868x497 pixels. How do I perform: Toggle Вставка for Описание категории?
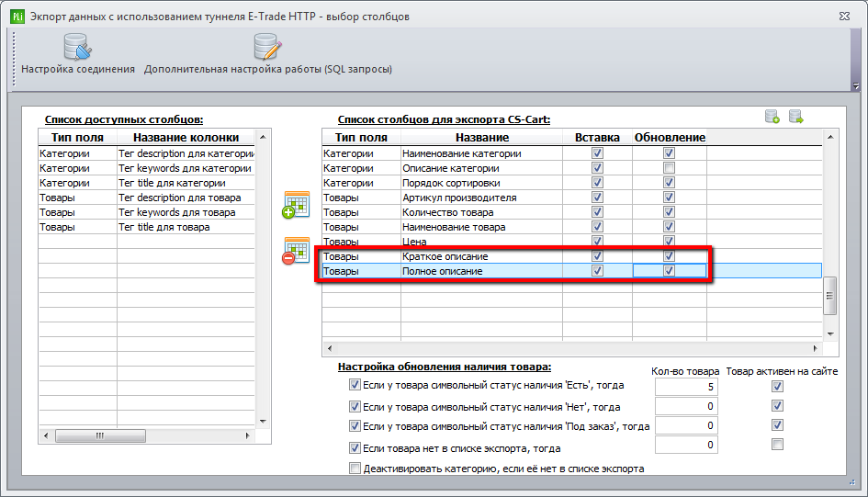pos(597,168)
